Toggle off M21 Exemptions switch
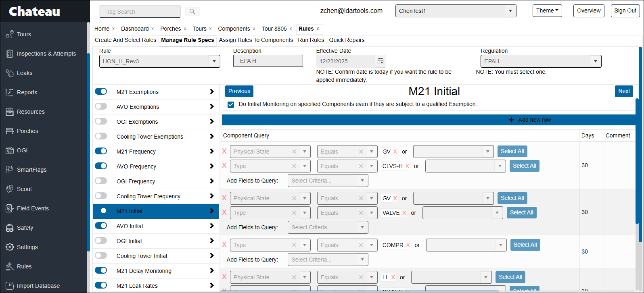Screen dimensions: 644x293 click(x=101, y=91)
